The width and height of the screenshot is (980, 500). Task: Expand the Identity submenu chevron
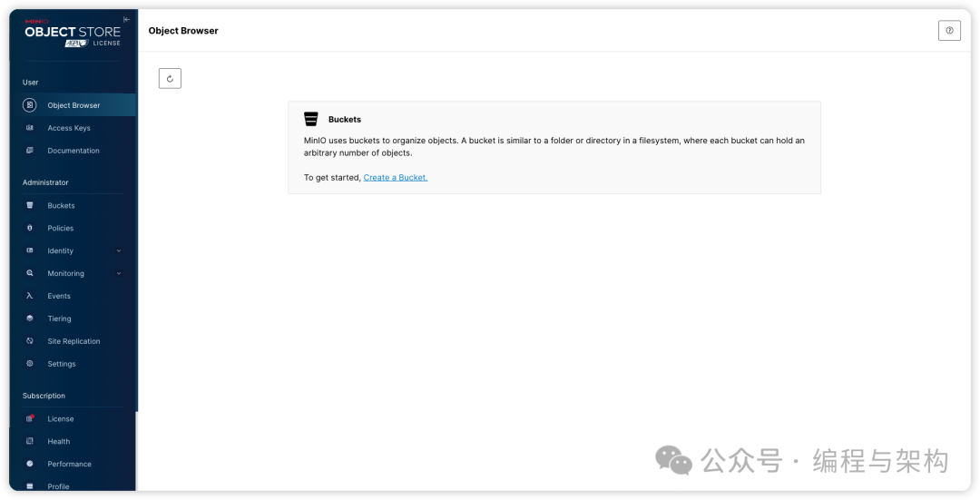119,251
